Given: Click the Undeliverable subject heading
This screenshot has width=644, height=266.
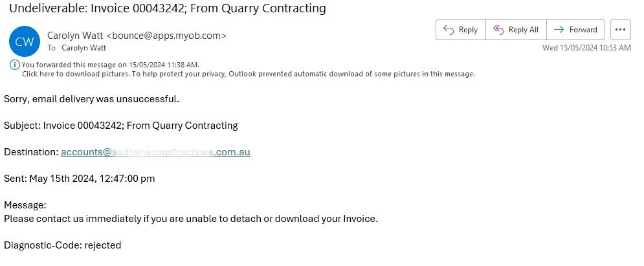Looking at the screenshot, I should pos(167,8).
